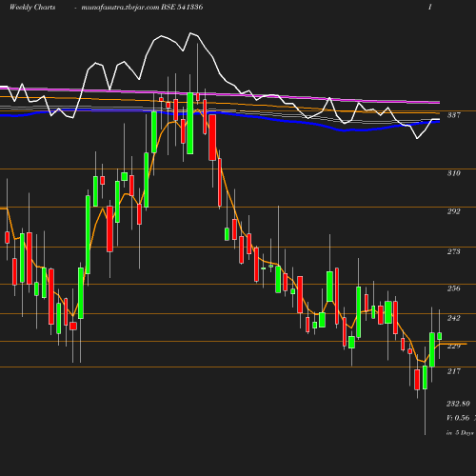Click the 310 price axis label

[453, 173]
